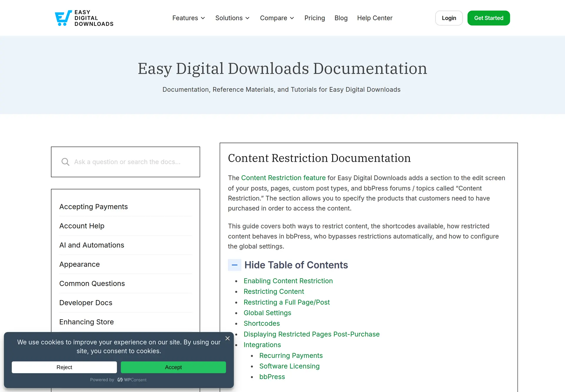The width and height of the screenshot is (565, 392).
Task: Click the search magnifier icon
Action: (65, 162)
